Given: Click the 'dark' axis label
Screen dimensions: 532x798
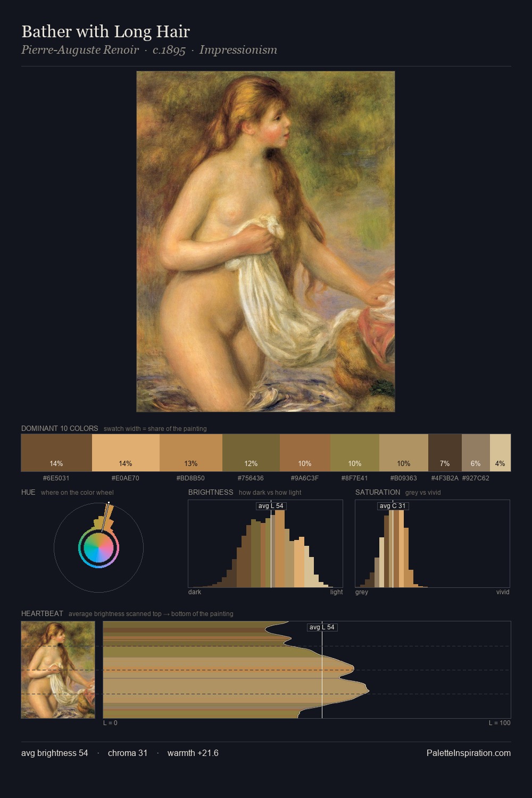Looking at the screenshot, I should point(195,592).
